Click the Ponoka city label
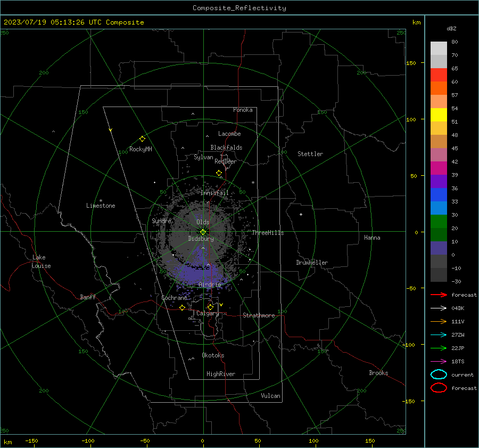 coord(243,110)
